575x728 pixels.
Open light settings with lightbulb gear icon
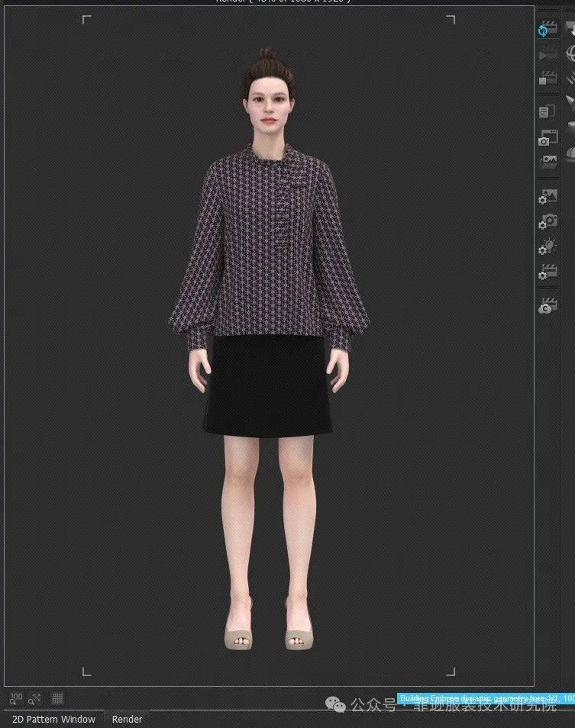(x=548, y=247)
